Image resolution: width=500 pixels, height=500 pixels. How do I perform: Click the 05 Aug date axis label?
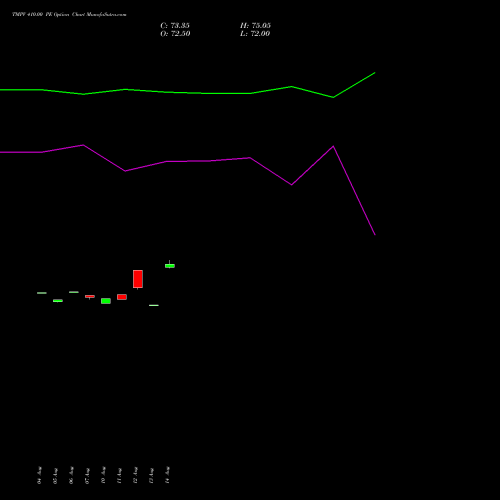coord(55,475)
